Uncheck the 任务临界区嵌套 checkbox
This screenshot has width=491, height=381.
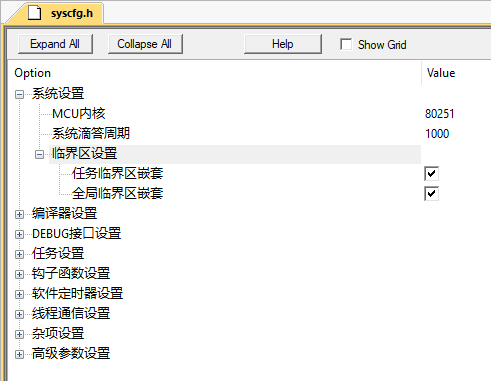click(x=431, y=174)
